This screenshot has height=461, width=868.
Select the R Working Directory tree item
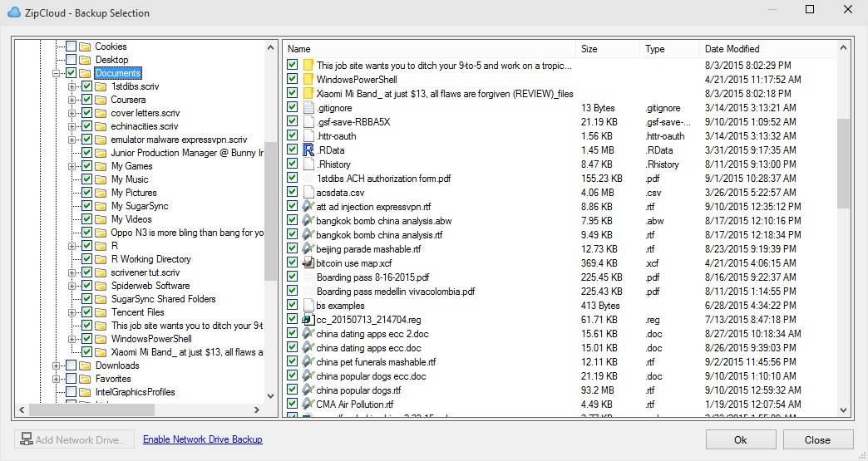[150, 259]
